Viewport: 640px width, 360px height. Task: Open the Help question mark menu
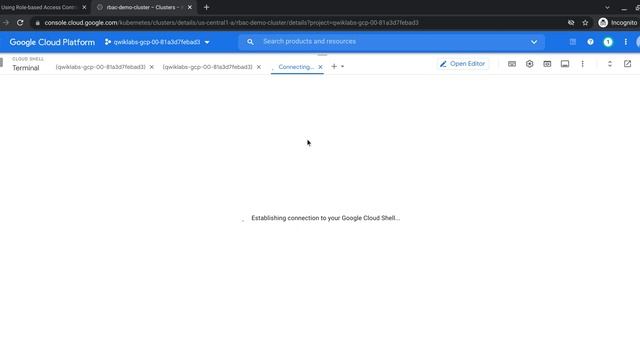[590, 42]
